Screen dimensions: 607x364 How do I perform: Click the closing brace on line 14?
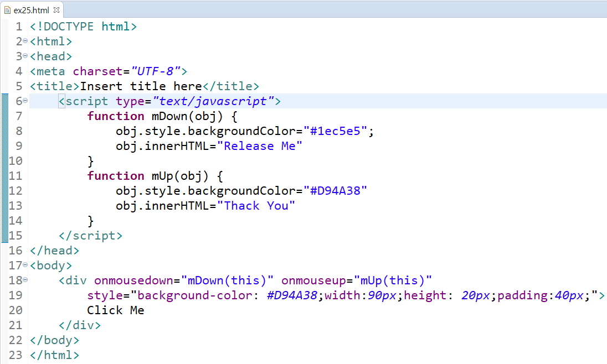pos(91,221)
